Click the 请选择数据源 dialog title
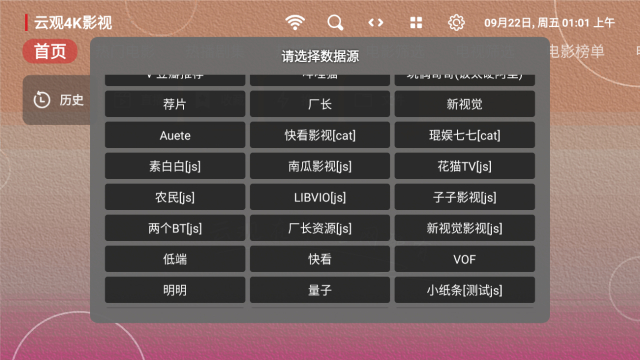 coord(320,56)
